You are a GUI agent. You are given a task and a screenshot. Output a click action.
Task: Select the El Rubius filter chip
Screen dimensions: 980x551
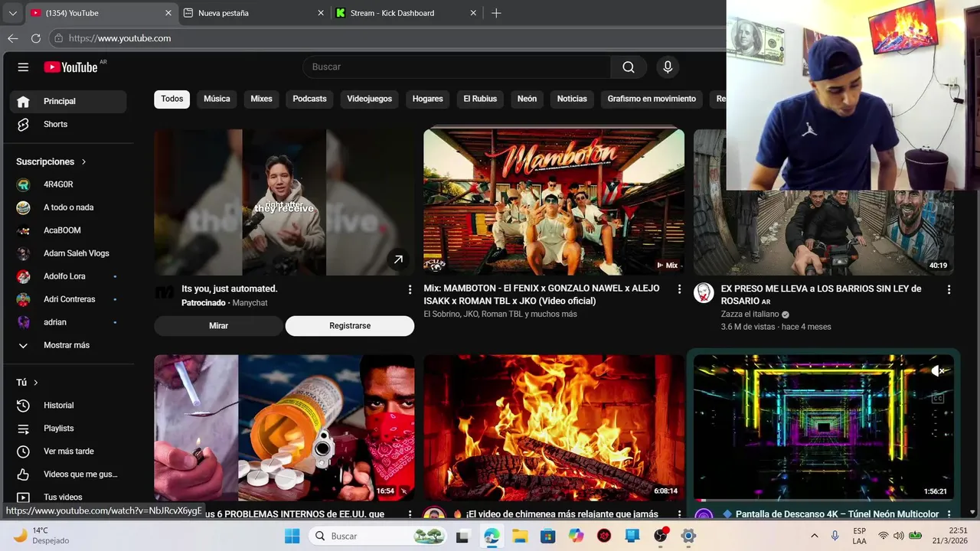(480, 99)
